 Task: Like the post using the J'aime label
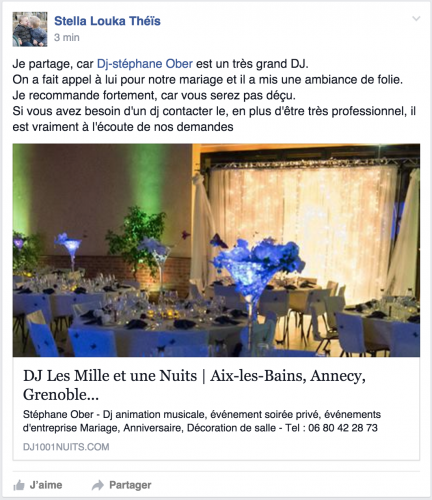pyautogui.click(x=46, y=485)
